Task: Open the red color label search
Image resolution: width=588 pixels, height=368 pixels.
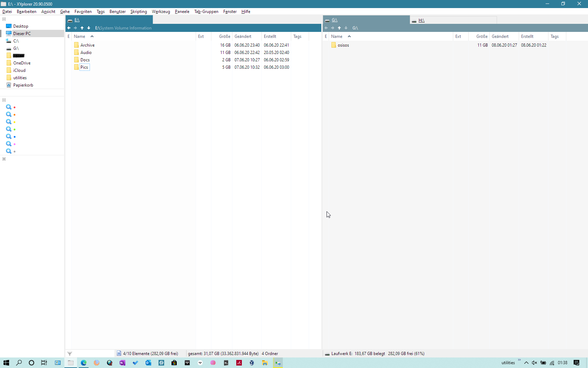Action: (10, 107)
